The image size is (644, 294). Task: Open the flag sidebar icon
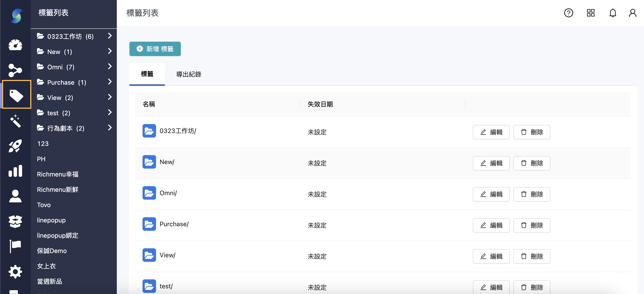click(15, 246)
